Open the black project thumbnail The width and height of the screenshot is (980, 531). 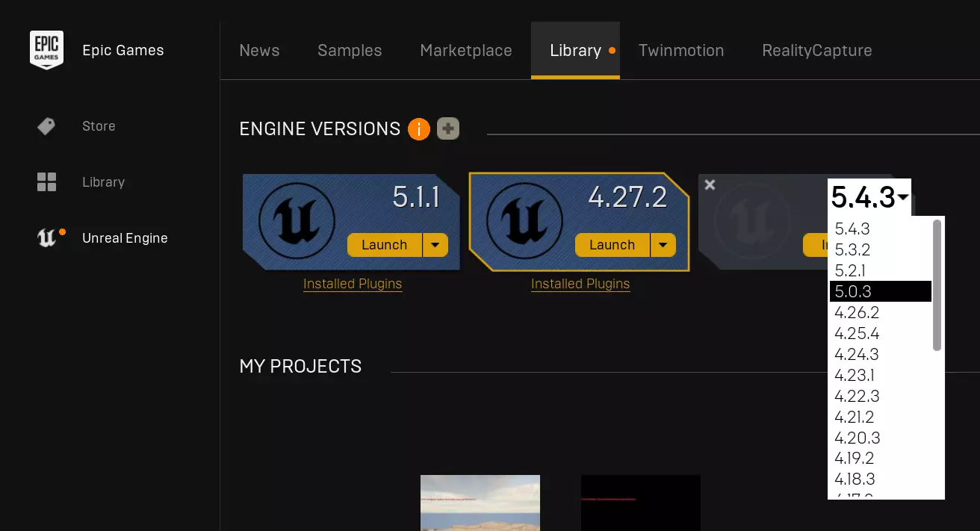641,503
